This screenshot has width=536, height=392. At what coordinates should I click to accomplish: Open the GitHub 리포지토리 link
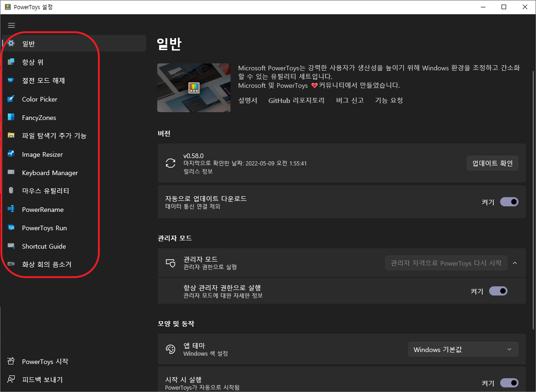296,100
